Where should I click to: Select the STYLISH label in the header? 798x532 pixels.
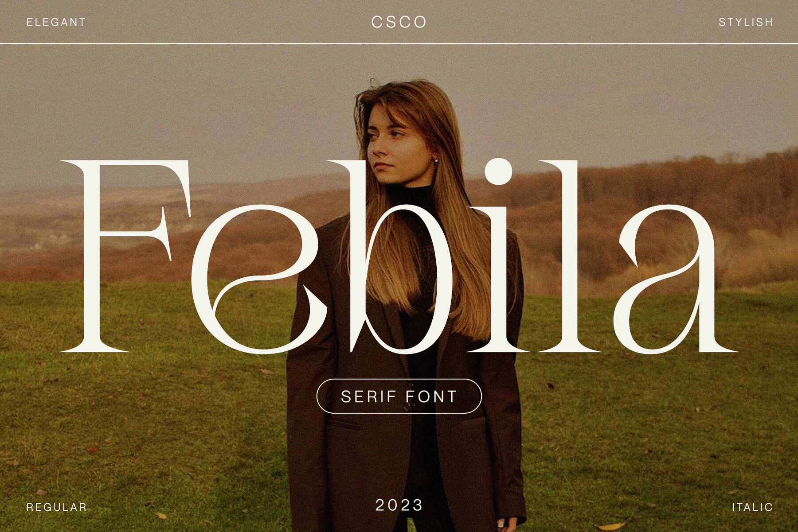click(746, 22)
